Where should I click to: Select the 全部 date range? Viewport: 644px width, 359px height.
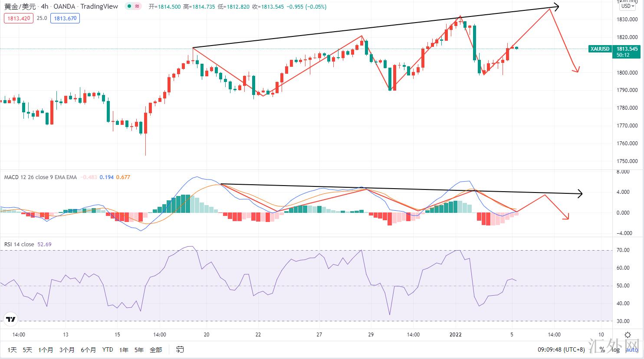[156, 350]
